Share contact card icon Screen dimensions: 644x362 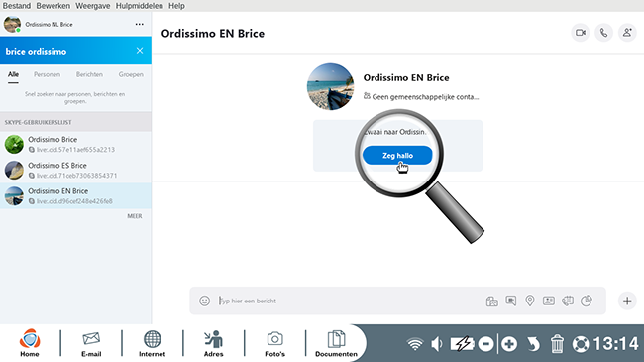point(549,301)
